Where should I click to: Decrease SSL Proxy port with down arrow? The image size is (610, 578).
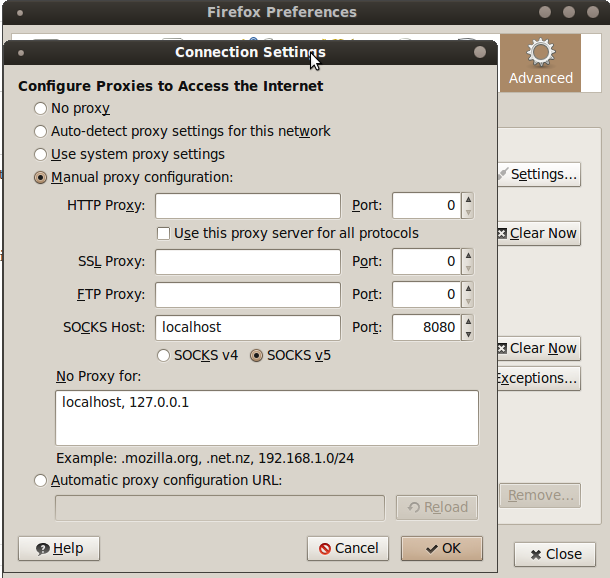(468, 268)
